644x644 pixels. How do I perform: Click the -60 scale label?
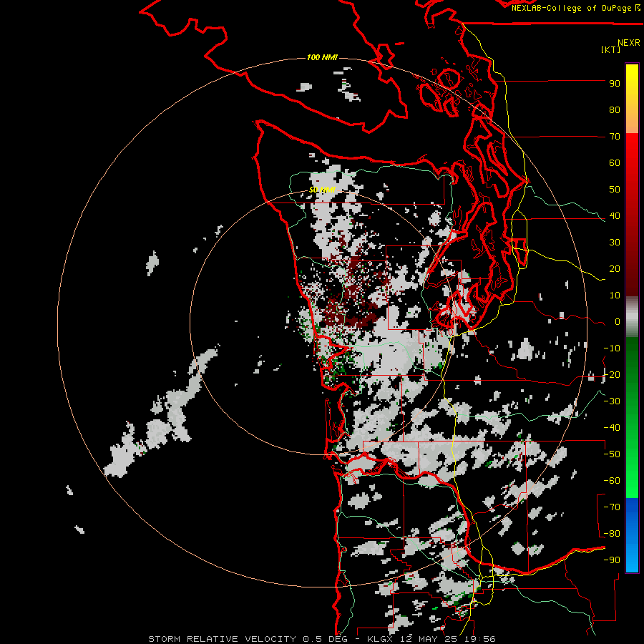(x=612, y=481)
